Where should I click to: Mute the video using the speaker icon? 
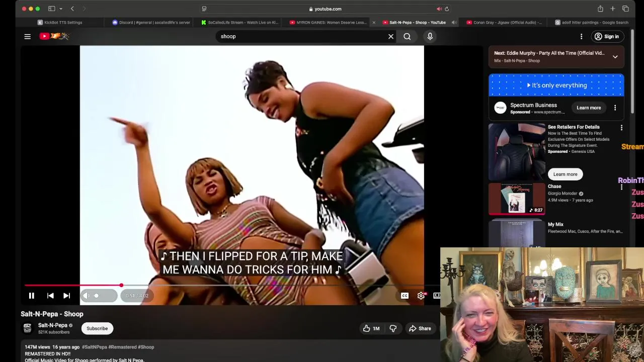[x=86, y=296]
